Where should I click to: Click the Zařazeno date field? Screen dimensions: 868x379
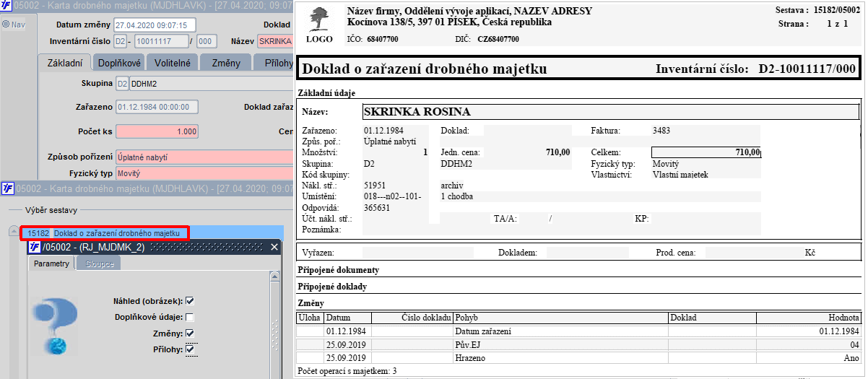157,108
